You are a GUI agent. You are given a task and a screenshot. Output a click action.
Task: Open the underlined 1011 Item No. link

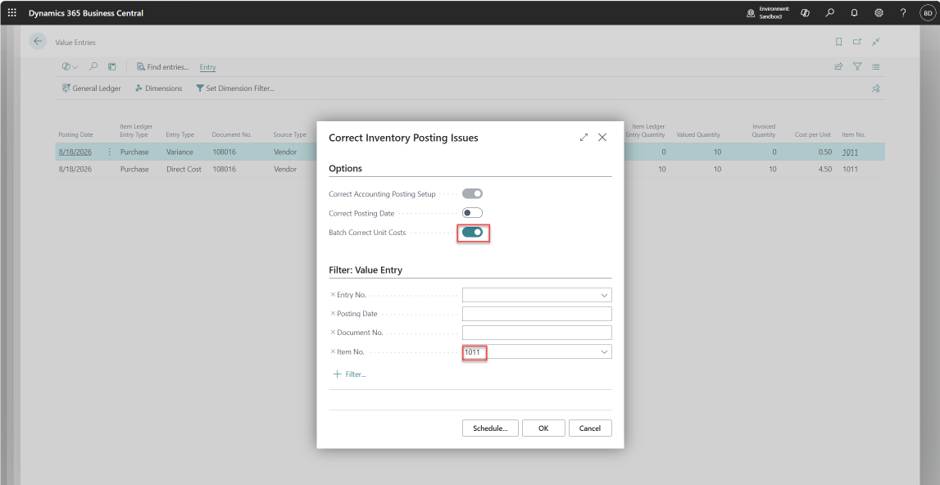point(849,152)
